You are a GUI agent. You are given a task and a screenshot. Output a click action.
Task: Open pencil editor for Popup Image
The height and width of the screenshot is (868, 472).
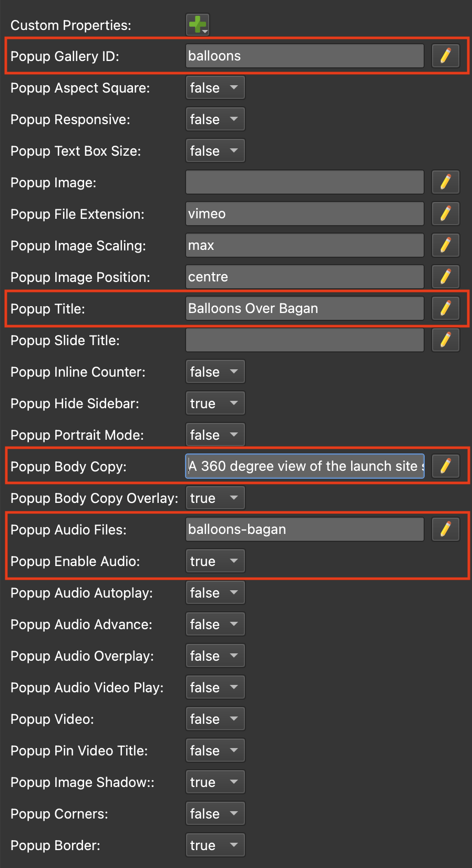pos(446,182)
